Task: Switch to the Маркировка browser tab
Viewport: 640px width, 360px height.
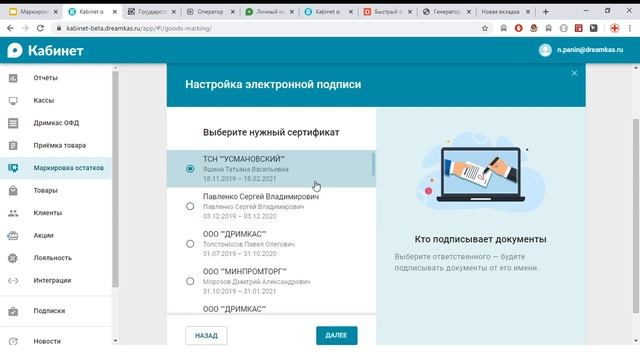Action: coord(33,12)
